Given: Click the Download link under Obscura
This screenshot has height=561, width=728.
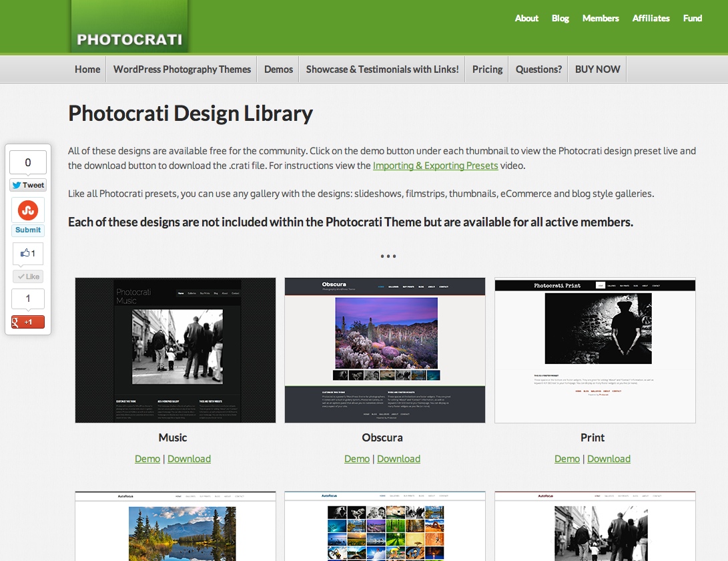Looking at the screenshot, I should click(399, 459).
